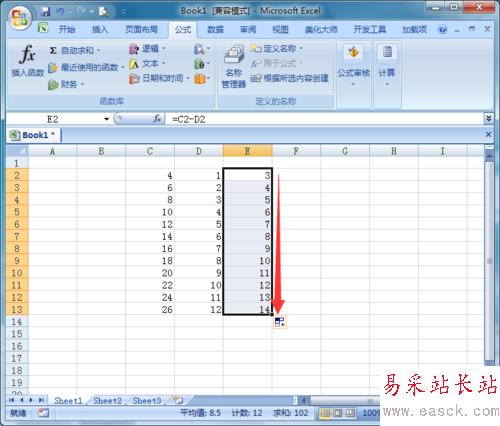Expand the Define Name dropdown arrow
Screen dimensions: 500x426
tap(301, 49)
